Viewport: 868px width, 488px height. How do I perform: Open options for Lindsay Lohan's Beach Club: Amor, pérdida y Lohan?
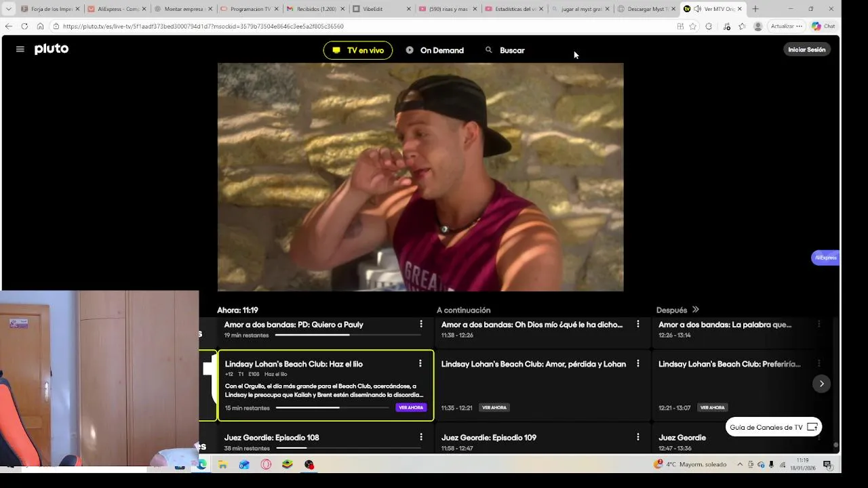pyautogui.click(x=637, y=363)
